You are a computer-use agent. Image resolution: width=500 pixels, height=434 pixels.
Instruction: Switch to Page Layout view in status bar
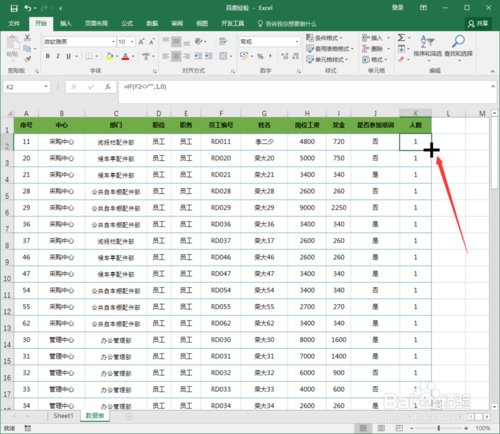coord(381,428)
